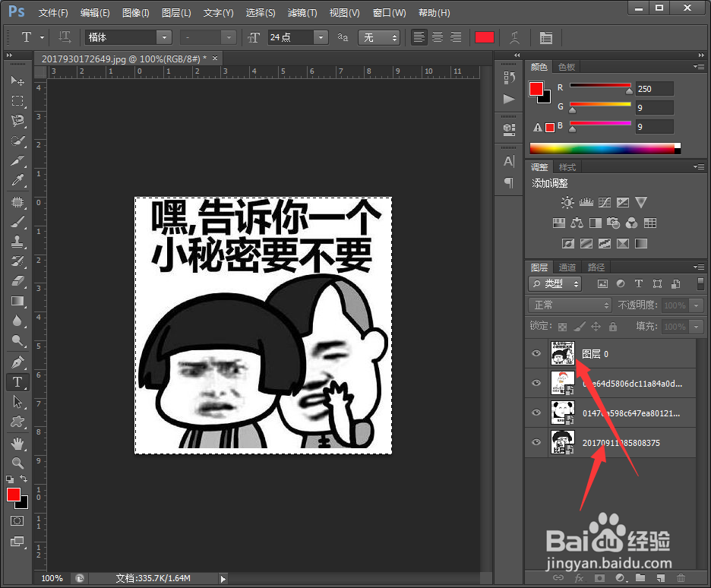Image resolution: width=711 pixels, height=588 pixels.
Task: Select the Custom Shape tool
Action: point(17,422)
